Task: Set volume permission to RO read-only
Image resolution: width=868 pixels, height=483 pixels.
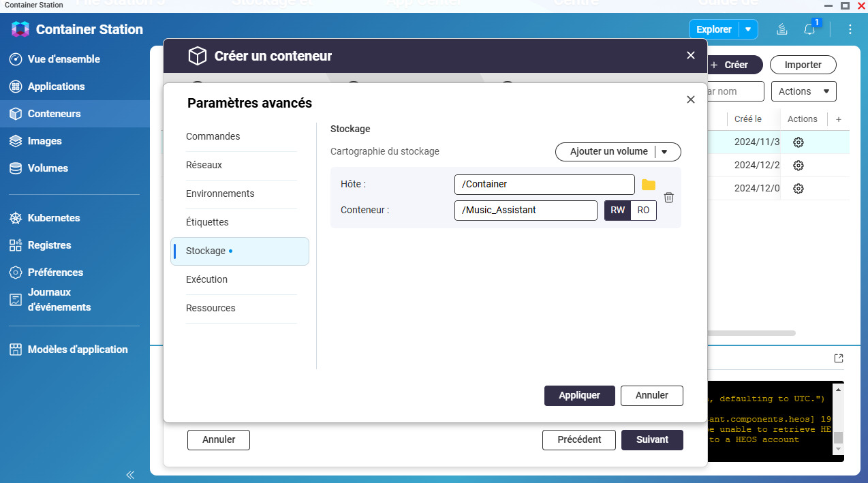Action: pos(643,211)
